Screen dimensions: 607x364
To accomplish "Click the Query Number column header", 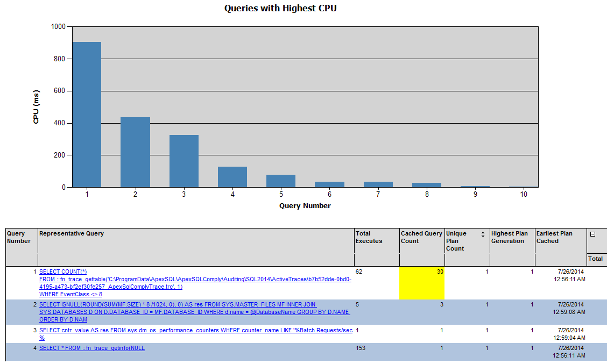I will point(19,237).
